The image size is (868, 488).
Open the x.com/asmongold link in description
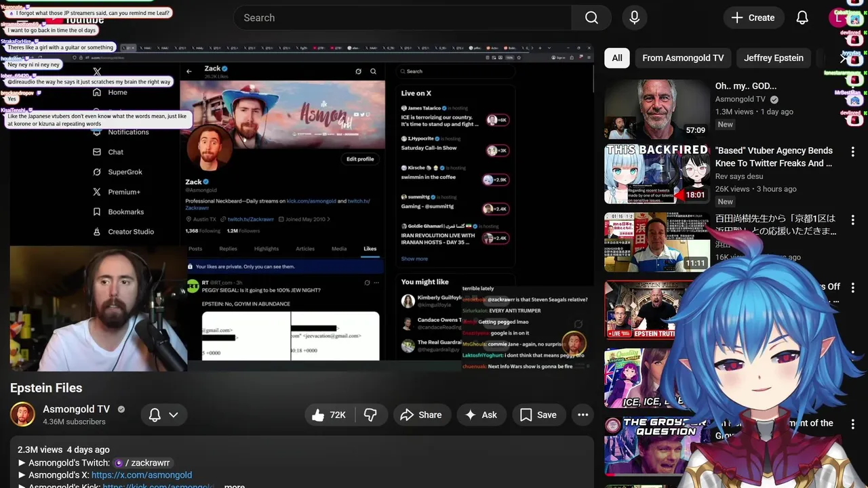(x=142, y=475)
